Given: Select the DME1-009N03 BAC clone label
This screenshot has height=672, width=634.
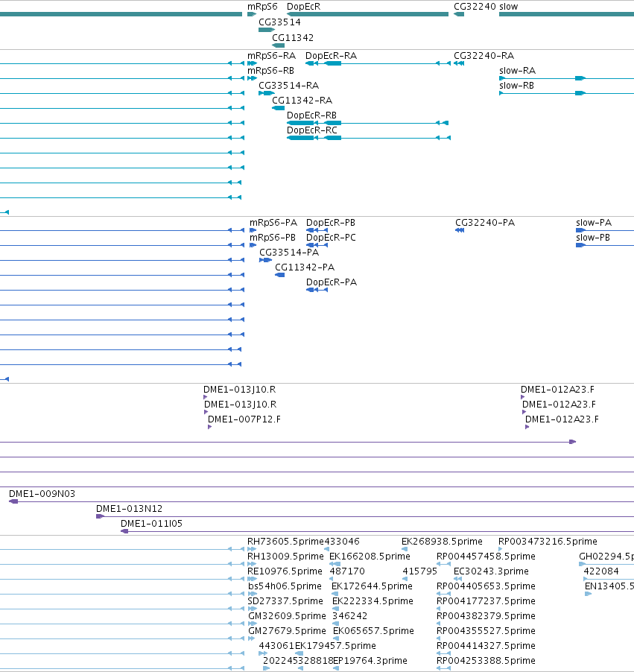Looking at the screenshot, I should pos(42,494).
